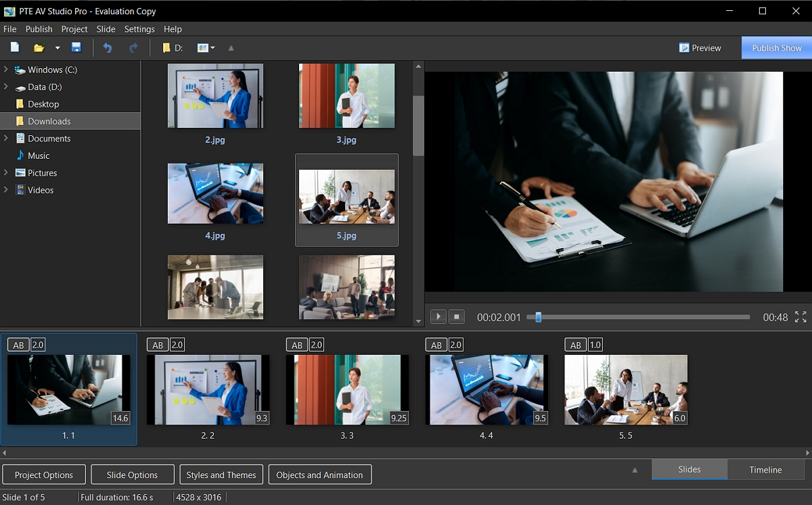
Task: Open Styles and Themes
Action: [x=221, y=475]
